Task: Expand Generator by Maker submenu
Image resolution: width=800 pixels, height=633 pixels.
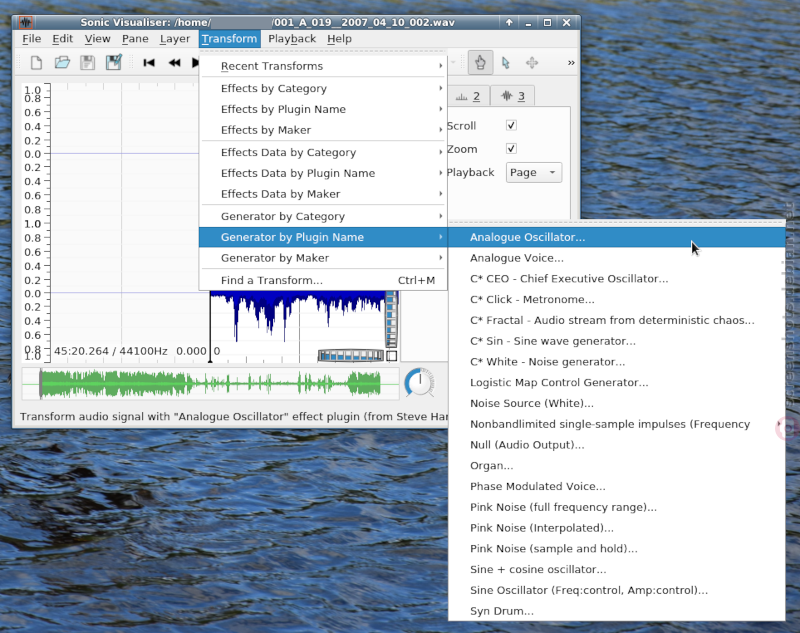Action: tap(323, 258)
